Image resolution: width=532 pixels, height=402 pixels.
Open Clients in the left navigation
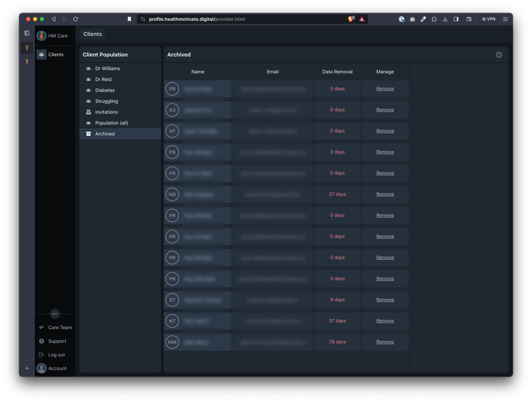pos(56,54)
